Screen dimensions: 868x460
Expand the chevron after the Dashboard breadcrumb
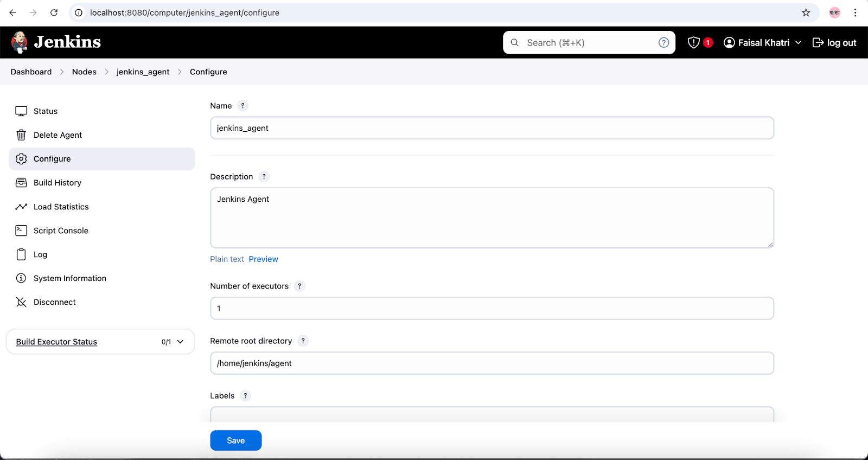coord(62,72)
